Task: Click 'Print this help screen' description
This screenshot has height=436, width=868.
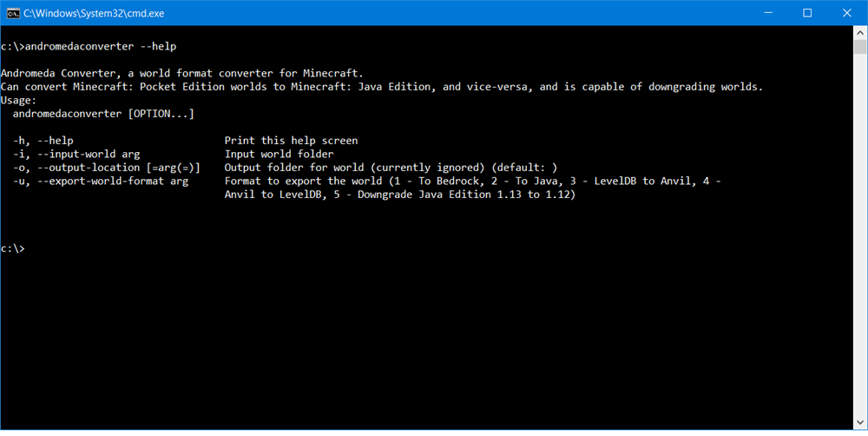Action: coord(291,140)
